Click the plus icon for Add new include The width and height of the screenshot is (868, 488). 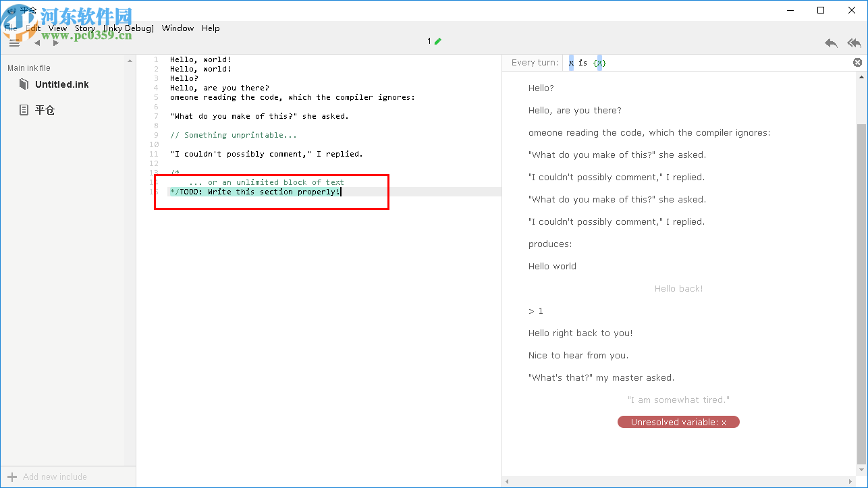click(x=11, y=477)
